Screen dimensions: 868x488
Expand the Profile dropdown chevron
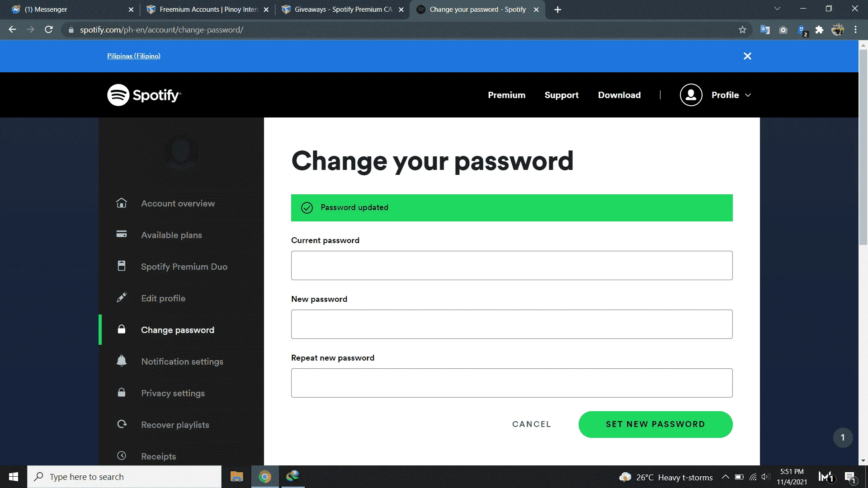pyautogui.click(x=748, y=95)
